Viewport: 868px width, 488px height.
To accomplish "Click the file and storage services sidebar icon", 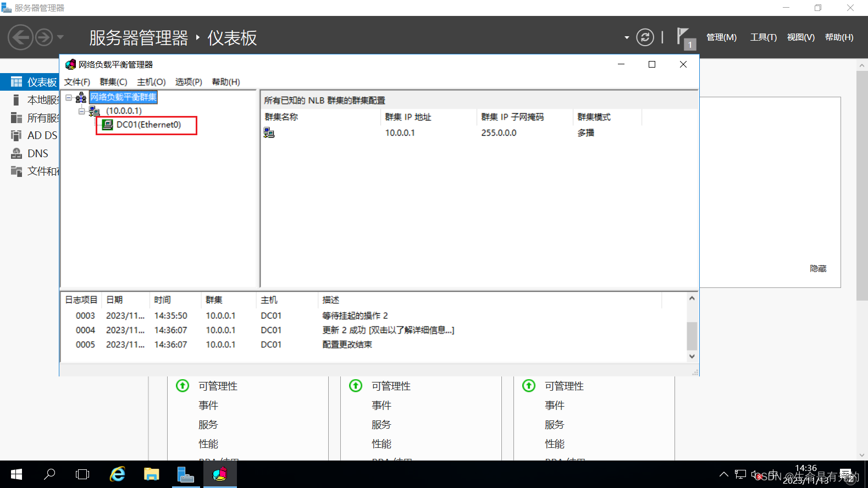I will (16, 171).
